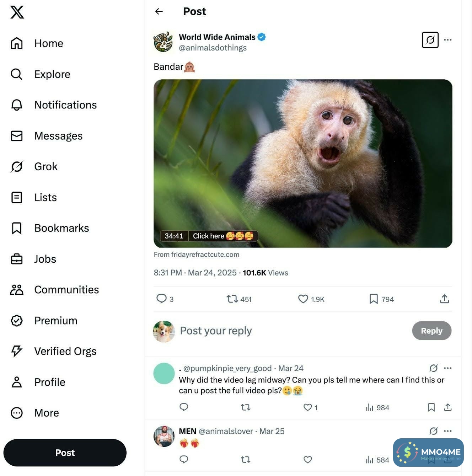Open reply comments on main post
This screenshot has width=472, height=476.
tap(162, 299)
